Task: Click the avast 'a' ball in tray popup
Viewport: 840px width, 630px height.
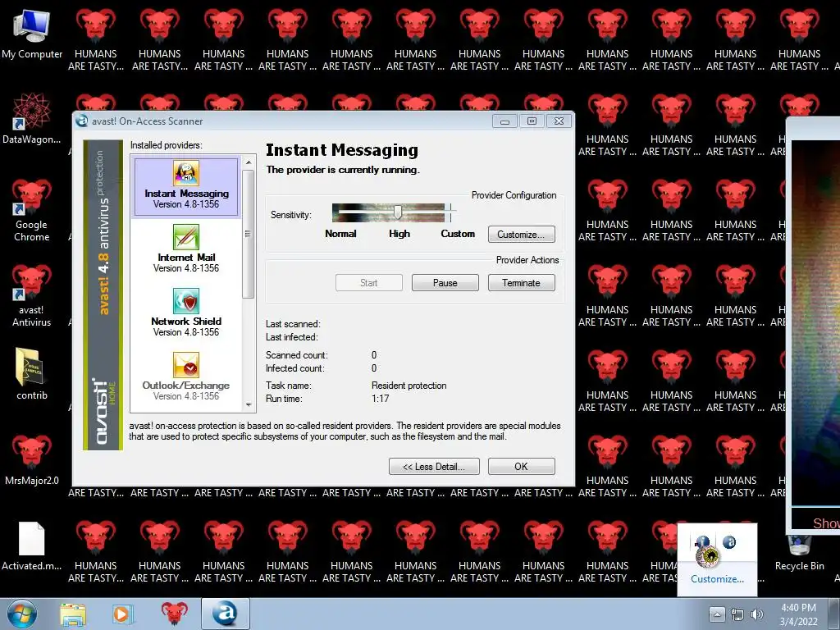Action: pos(729,542)
